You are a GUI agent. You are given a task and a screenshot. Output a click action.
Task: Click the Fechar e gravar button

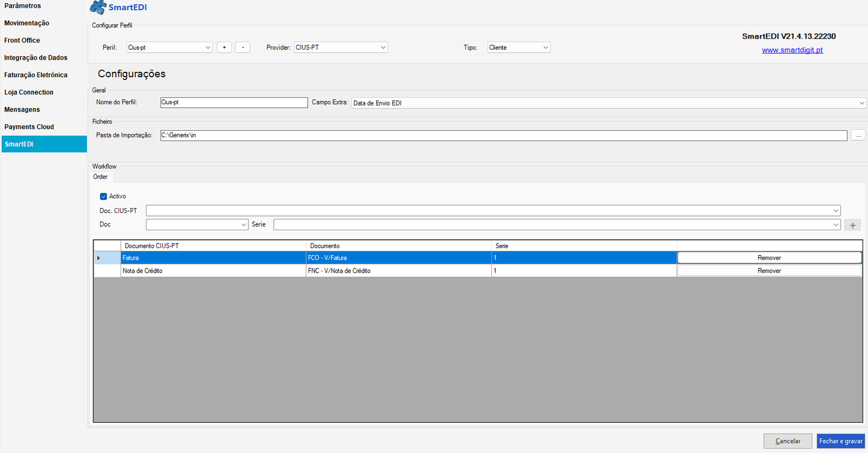(x=841, y=441)
